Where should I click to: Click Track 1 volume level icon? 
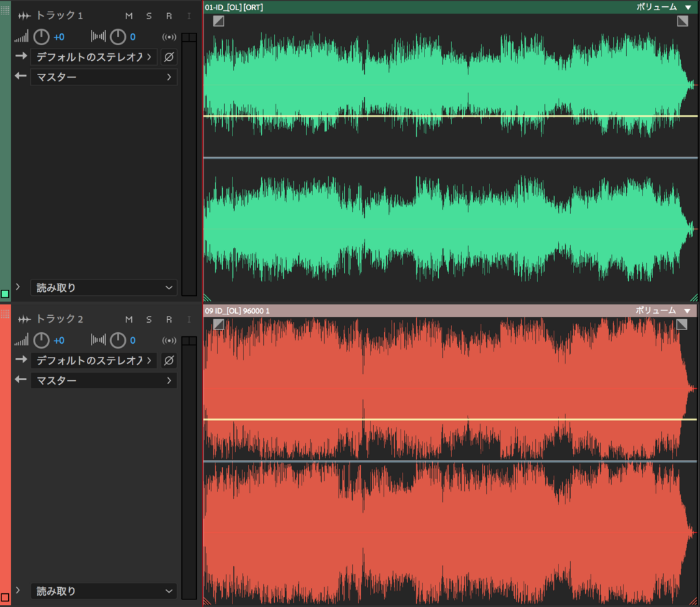click(x=21, y=37)
